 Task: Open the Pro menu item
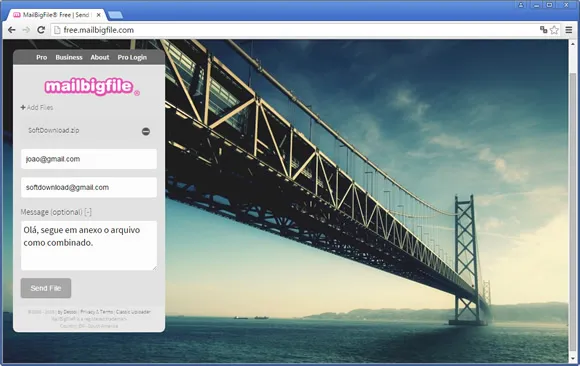point(41,57)
